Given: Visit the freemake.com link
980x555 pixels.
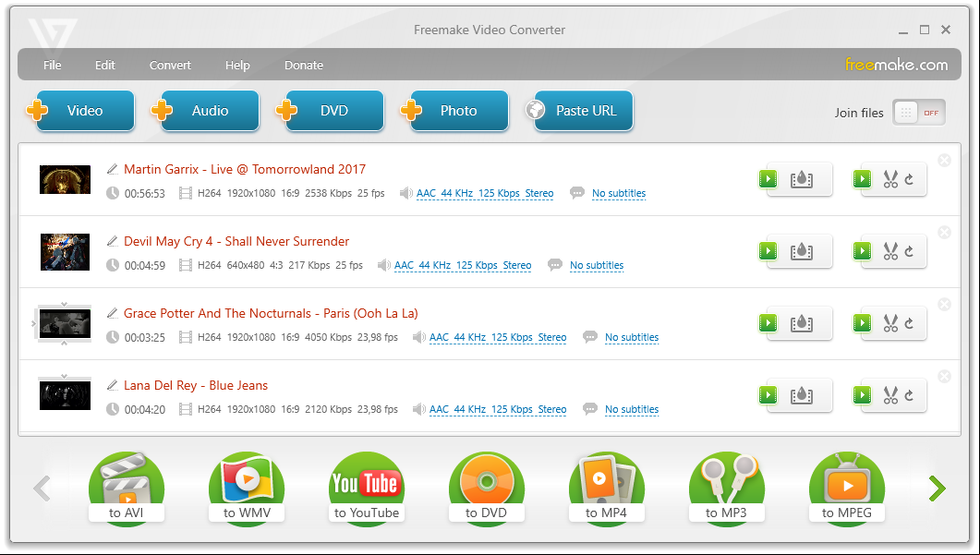Looking at the screenshot, I should pyautogui.click(x=896, y=65).
